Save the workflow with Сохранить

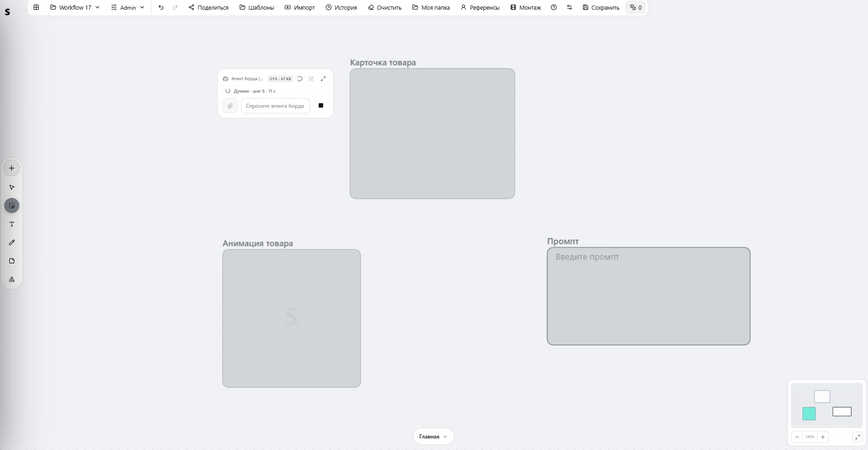coord(601,7)
